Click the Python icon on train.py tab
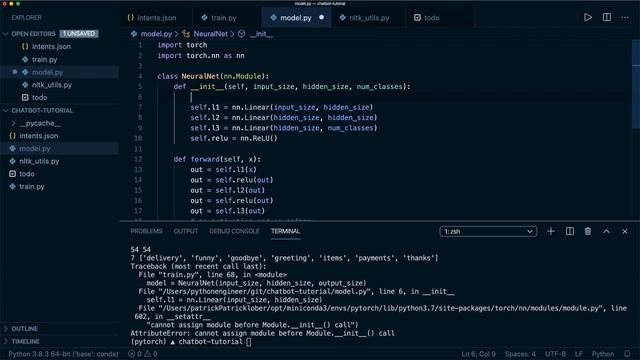The image size is (640, 360). click(x=204, y=18)
